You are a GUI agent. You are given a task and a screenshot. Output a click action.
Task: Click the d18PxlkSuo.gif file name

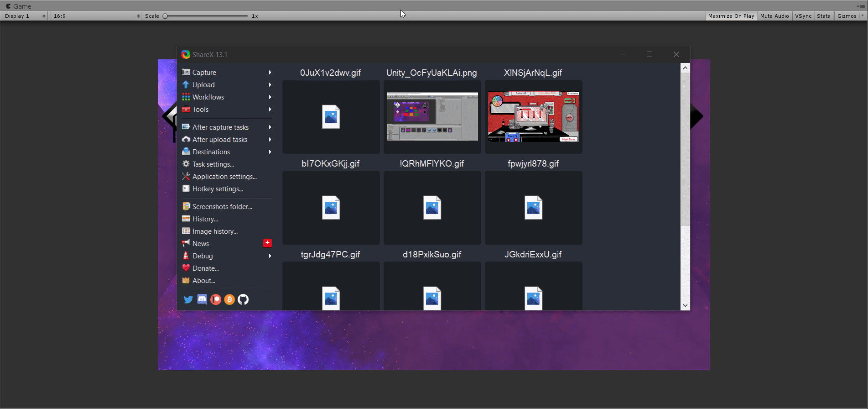432,254
